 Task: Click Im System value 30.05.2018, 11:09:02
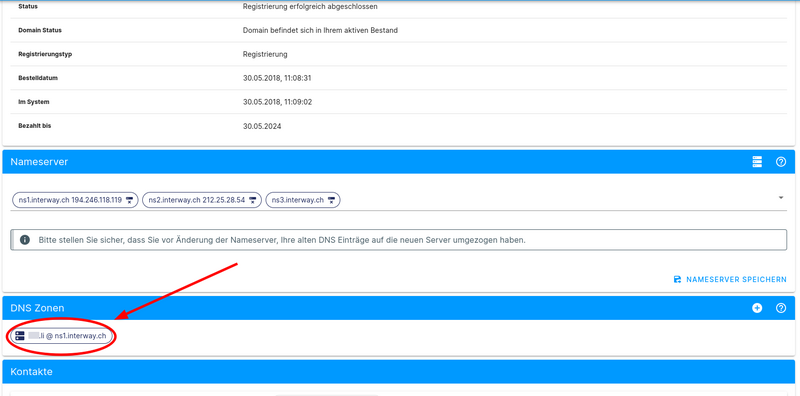[x=277, y=102]
